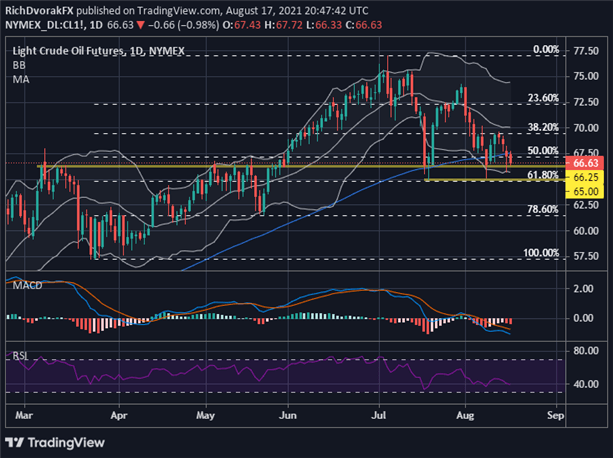Image resolution: width=613 pixels, height=458 pixels.
Task: Click the Jul label on time axis
Action: pos(379,411)
